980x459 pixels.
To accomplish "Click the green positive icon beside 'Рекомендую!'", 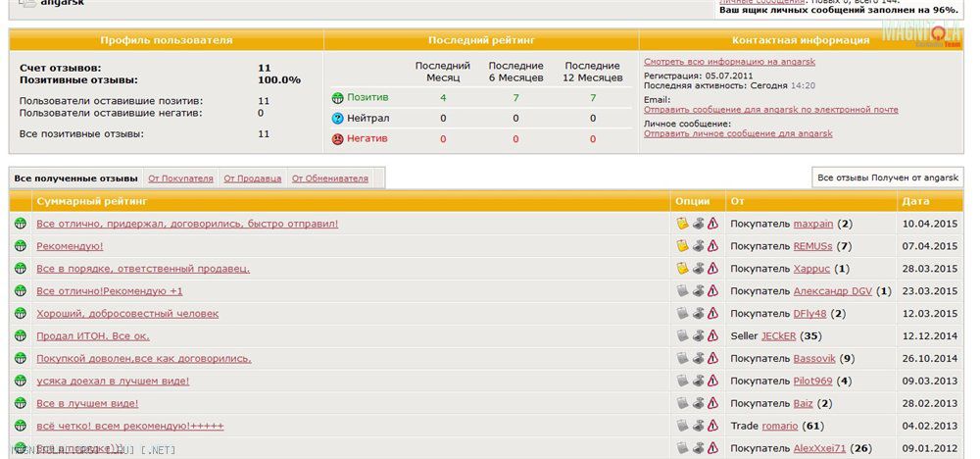I will click(x=20, y=246).
